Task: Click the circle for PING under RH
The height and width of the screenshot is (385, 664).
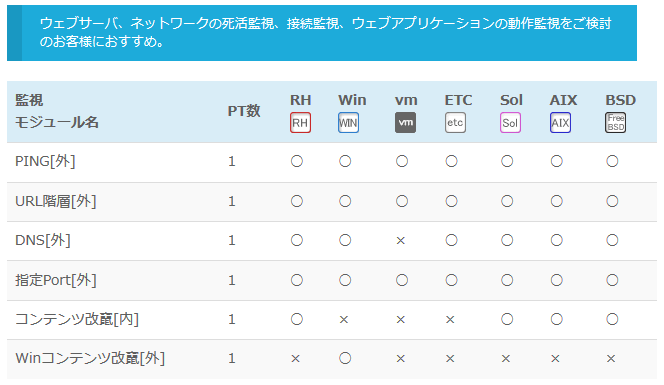Action: pos(297,161)
